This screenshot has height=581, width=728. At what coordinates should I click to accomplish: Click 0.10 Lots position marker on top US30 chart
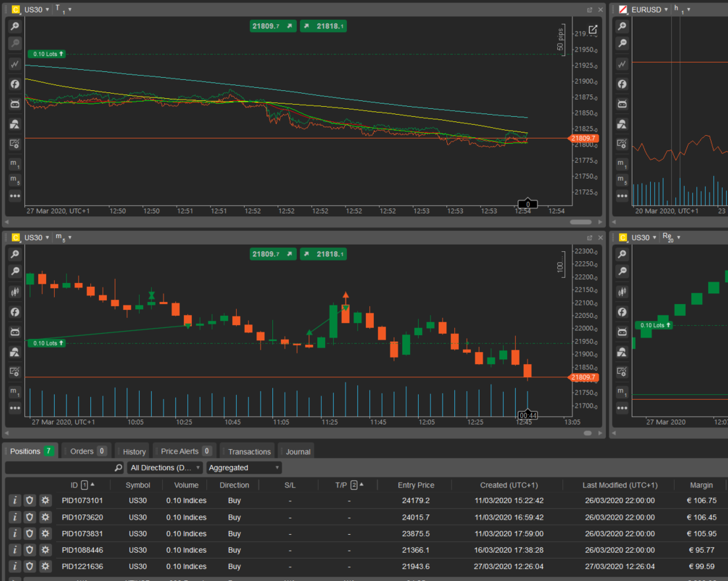[46, 54]
